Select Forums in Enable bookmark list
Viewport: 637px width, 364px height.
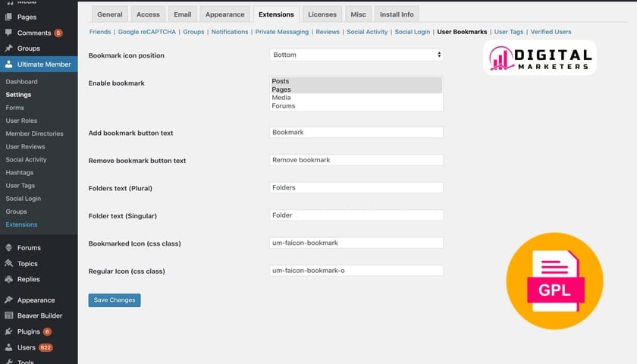284,106
